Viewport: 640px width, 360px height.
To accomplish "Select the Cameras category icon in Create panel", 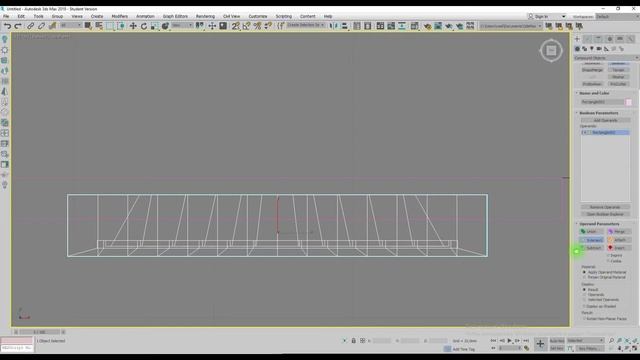I will point(599,49).
